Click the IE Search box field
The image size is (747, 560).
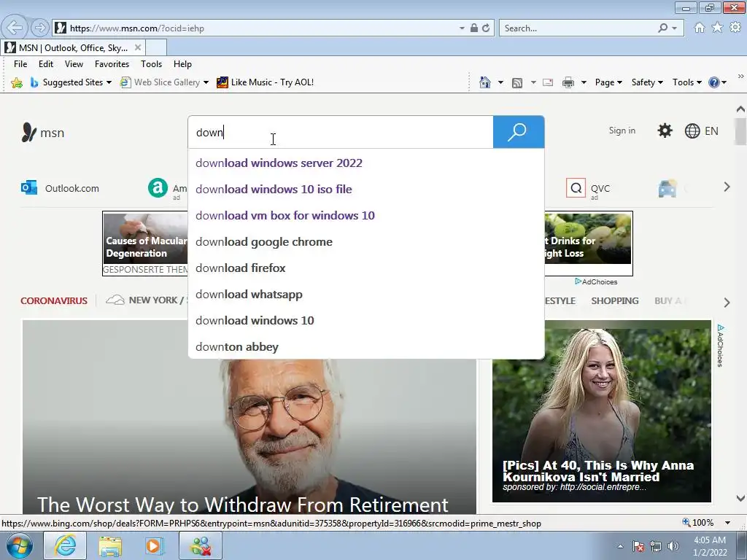578,28
